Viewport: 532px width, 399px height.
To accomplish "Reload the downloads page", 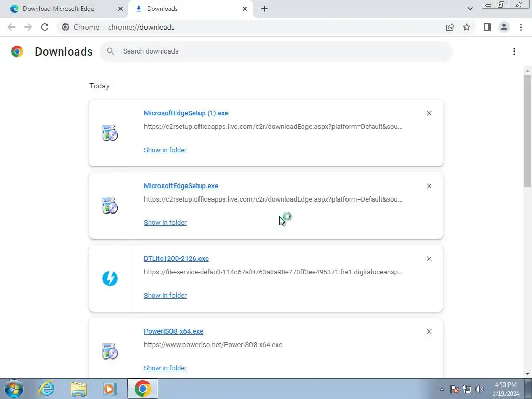I will click(45, 27).
